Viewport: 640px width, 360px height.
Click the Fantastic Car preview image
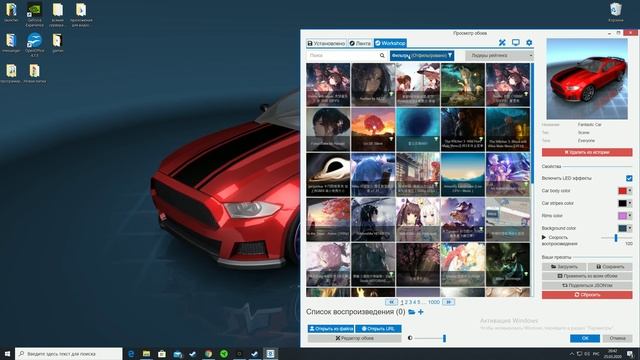(x=587, y=79)
